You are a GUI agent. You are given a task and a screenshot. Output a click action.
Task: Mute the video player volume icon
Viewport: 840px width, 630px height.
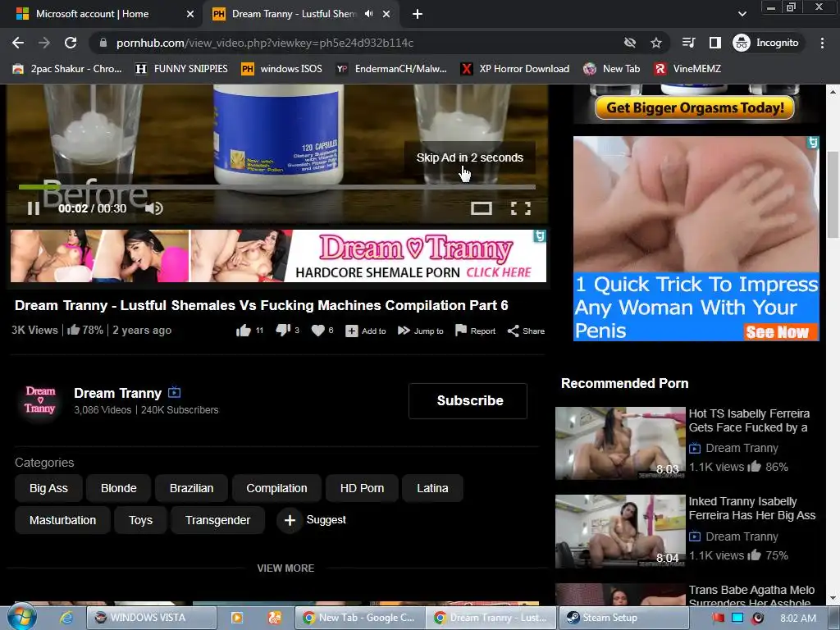click(153, 208)
